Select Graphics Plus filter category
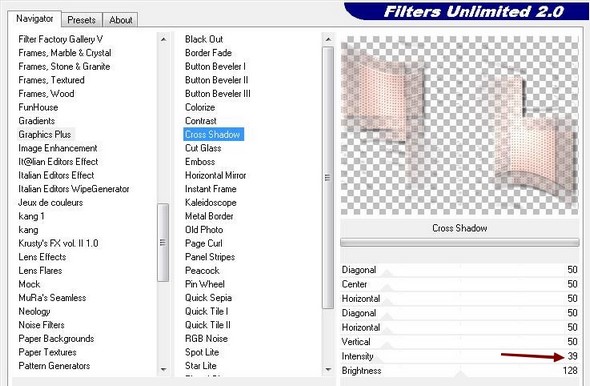The height and width of the screenshot is (386, 590). click(x=45, y=134)
